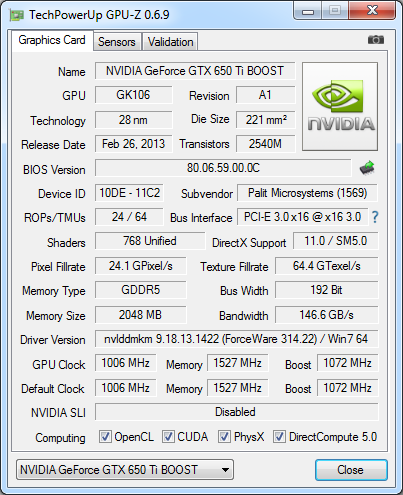This screenshot has width=403, height=495.
Task: Click the camera screenshot icon
Action: point(376,40)
